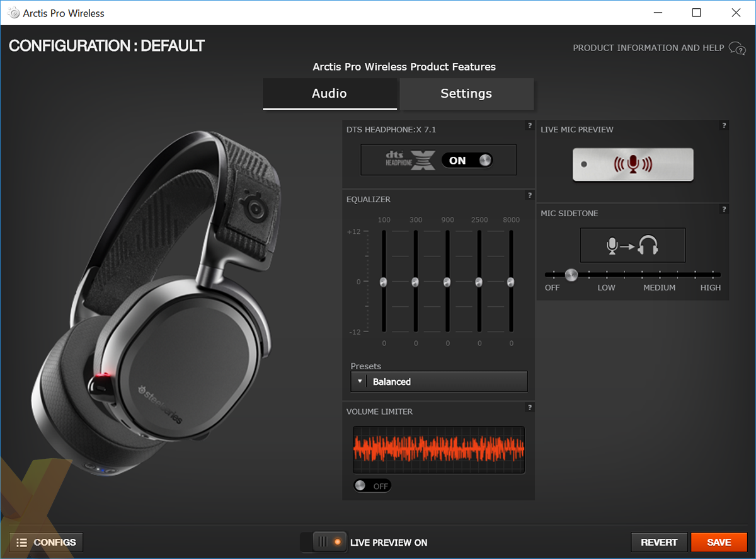Close the Arctis Pro Wireless window
This screenshot has height=559, width=756.
[735, 13]
